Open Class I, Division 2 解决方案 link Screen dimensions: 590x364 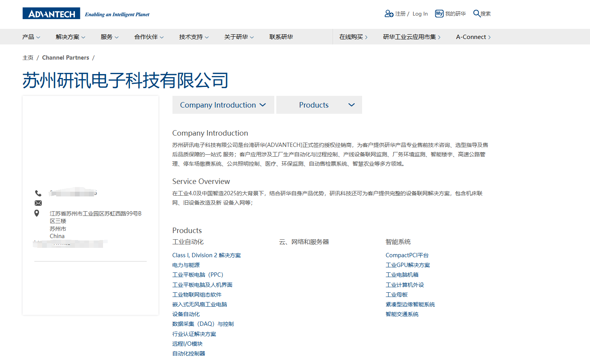click(x=206, y=255)
